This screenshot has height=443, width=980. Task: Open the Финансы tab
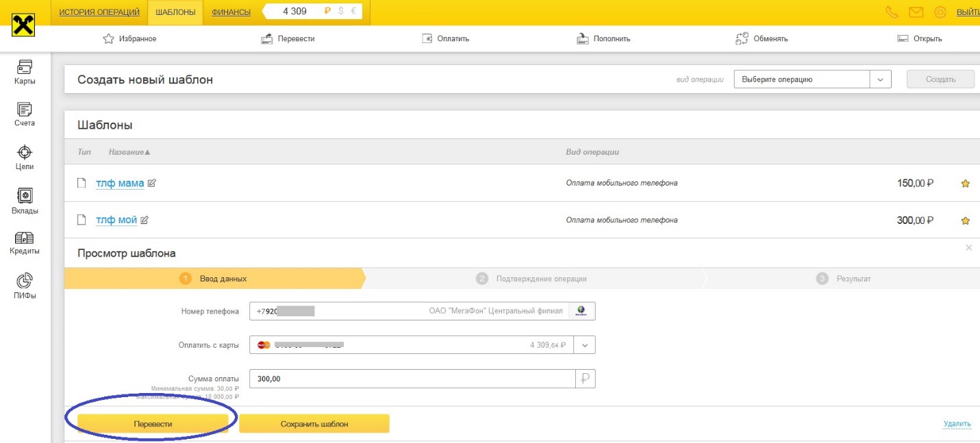point(231,12)
